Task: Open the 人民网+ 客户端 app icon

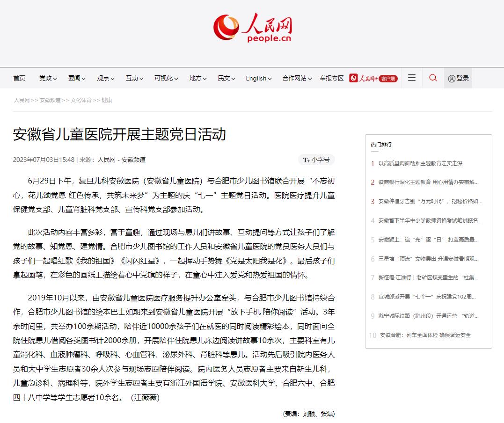Action: pyautogui.click(x=373, y=78)
